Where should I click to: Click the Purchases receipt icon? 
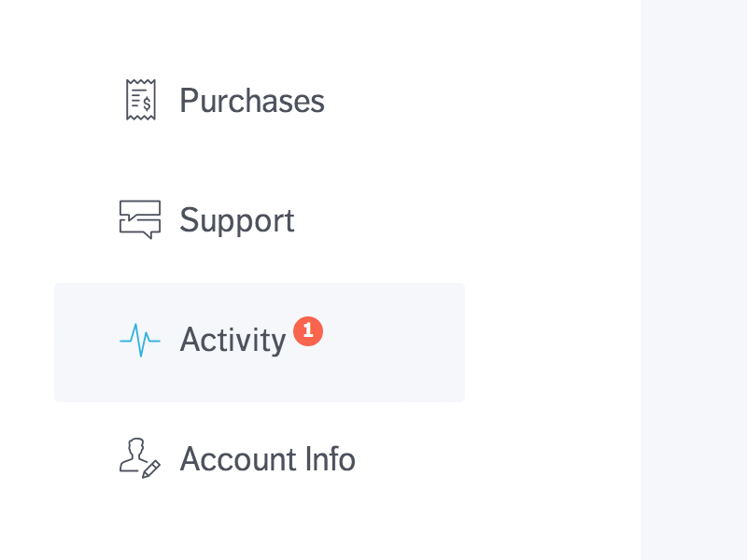tap(140, 100)
